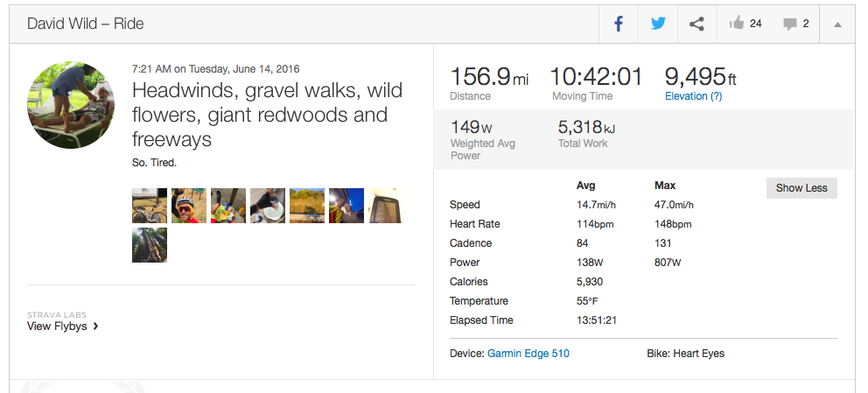Open the golden field landscape photo thumbnail
This screenshot has height=393, width=868.
(307, 206)
